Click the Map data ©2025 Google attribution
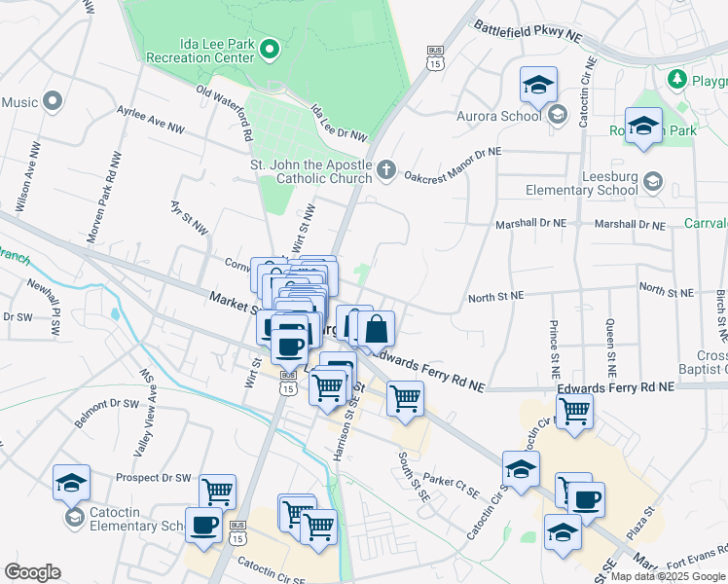 [x=669, y=576]
